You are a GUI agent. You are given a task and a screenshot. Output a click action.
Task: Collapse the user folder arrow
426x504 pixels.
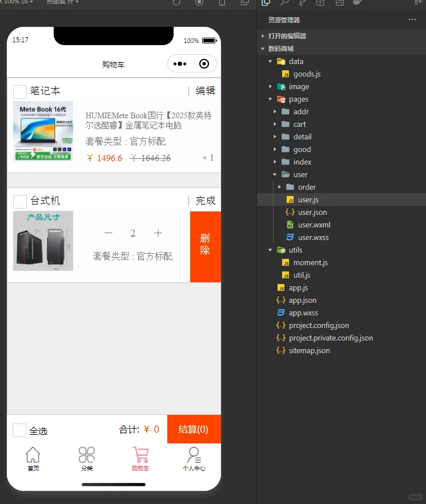[275, 174]
